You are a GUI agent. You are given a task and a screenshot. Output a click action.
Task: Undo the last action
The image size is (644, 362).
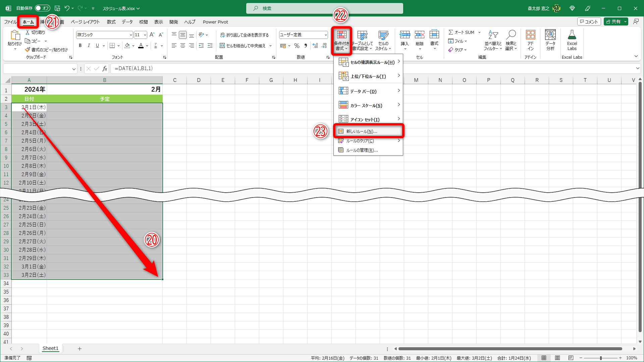click(67, 8)
